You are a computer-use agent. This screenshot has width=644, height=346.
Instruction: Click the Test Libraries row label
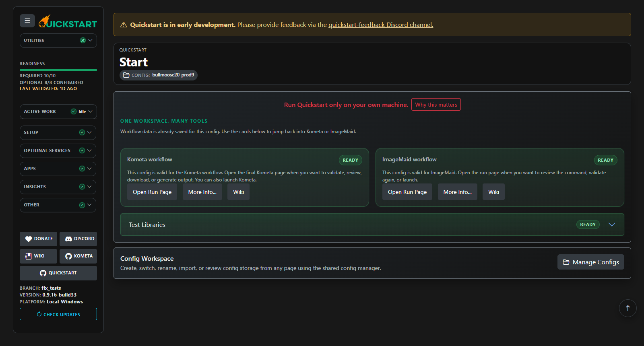coord(147,224)
